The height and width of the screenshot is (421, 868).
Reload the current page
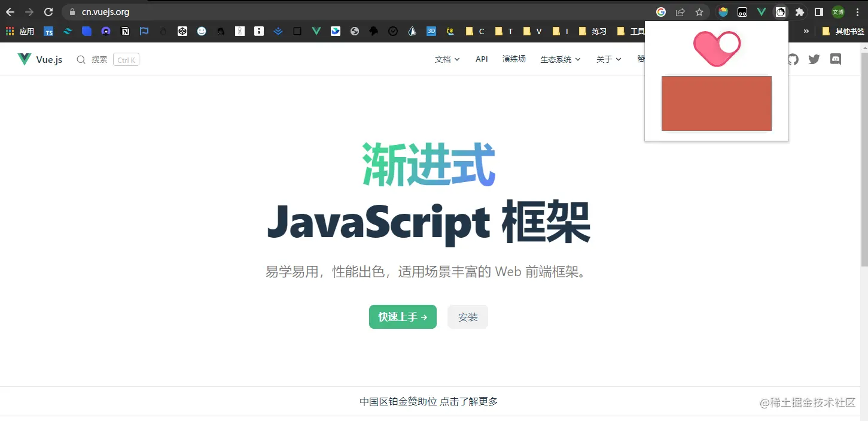pos(48,12)
